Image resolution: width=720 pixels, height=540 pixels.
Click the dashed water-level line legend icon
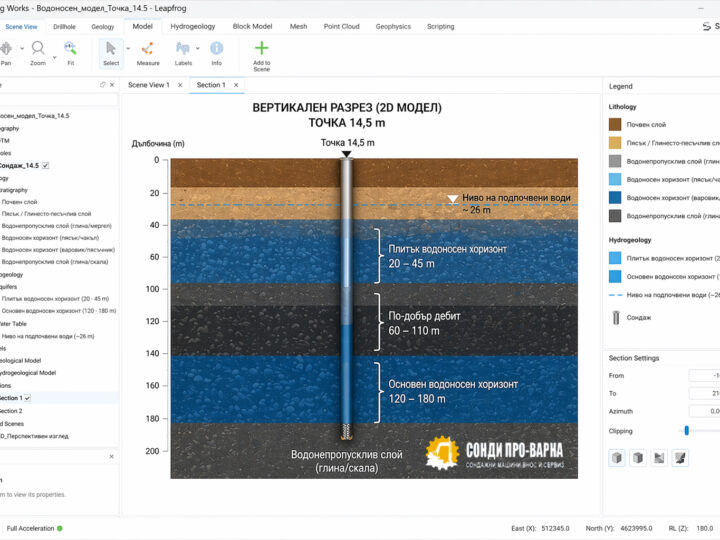[615, 295]
